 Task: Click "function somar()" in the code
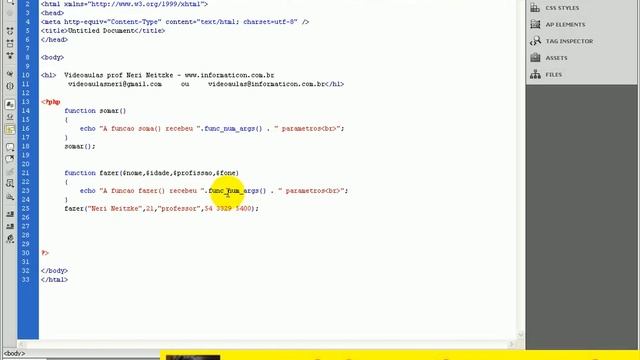(x=96, y=111)
